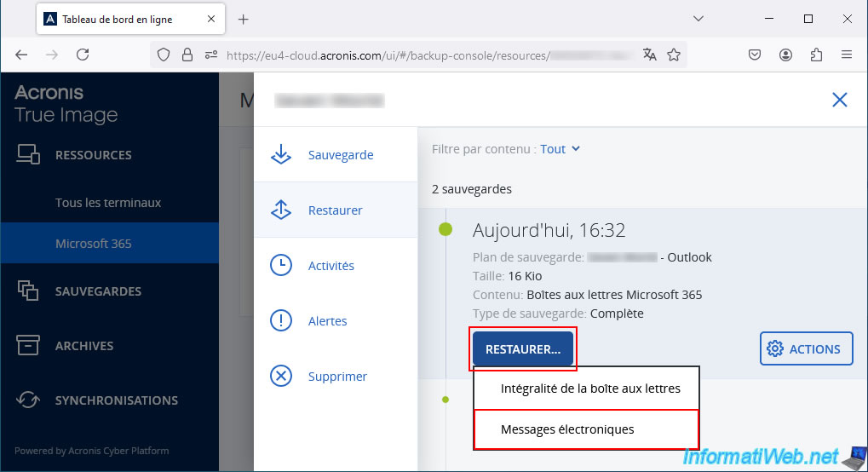The height and width of the screenshot is (472, 868).
Task: Click the Sauvegarde download icon
Action: (x=281, y=154)
